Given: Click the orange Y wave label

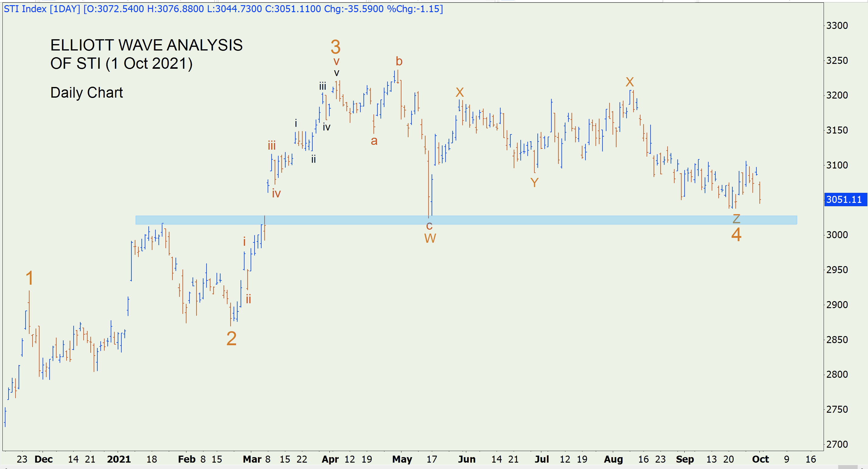Looking at the screenshot, I should (534, 182).
